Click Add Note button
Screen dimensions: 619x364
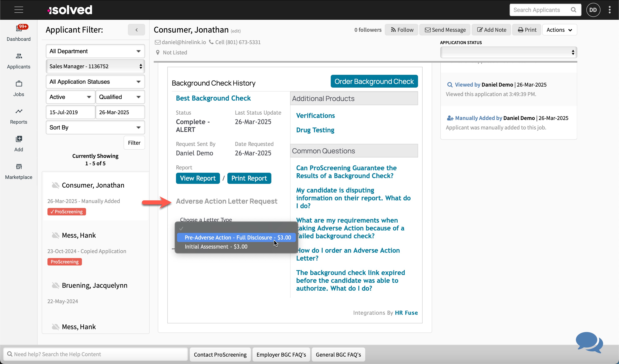pyautogui.click(x=491, y=30)
